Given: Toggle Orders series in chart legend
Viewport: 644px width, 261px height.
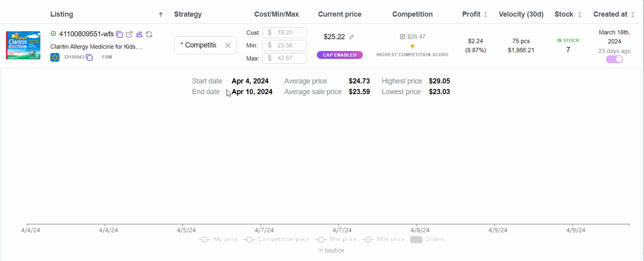Looking at the screenshot, I should pos(427,239).
